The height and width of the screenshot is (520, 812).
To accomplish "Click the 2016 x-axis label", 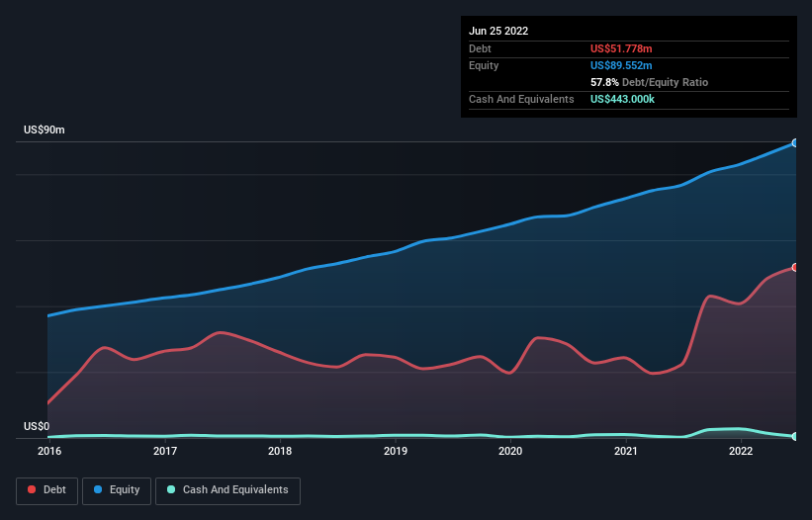I will [x=49, y=451].
